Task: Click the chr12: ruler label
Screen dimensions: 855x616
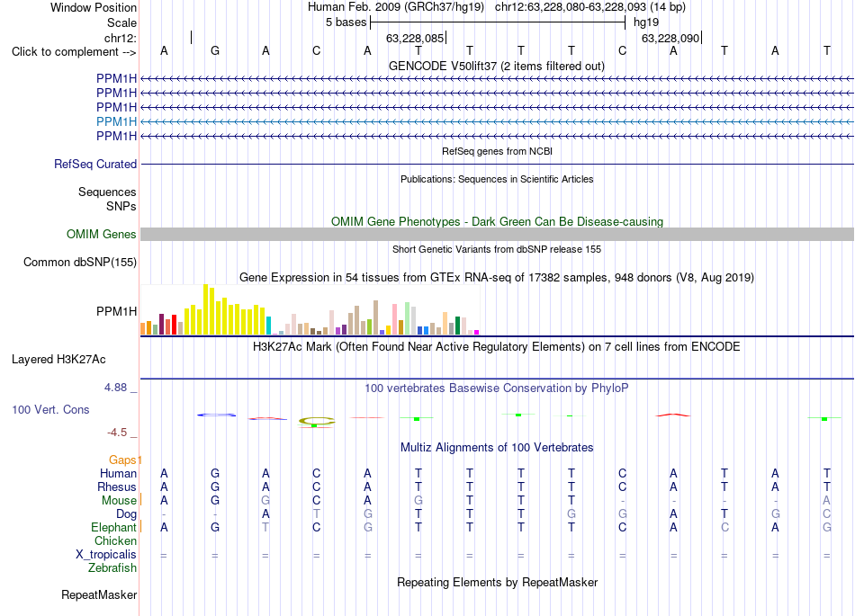Action: [121, 38]
